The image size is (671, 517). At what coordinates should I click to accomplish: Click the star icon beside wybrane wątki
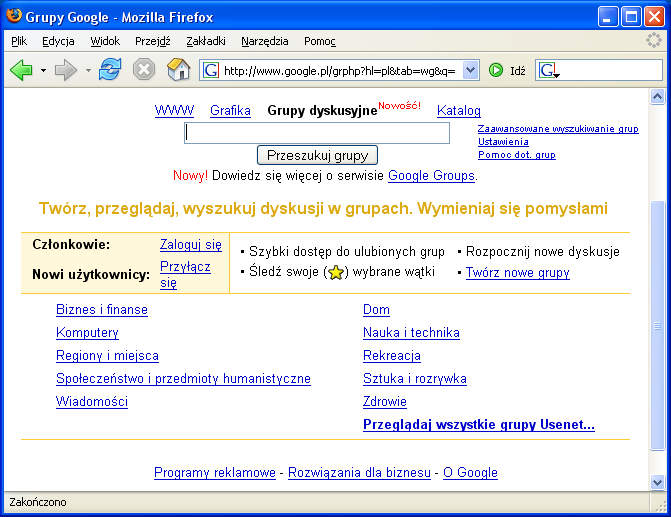pos(336,272)
